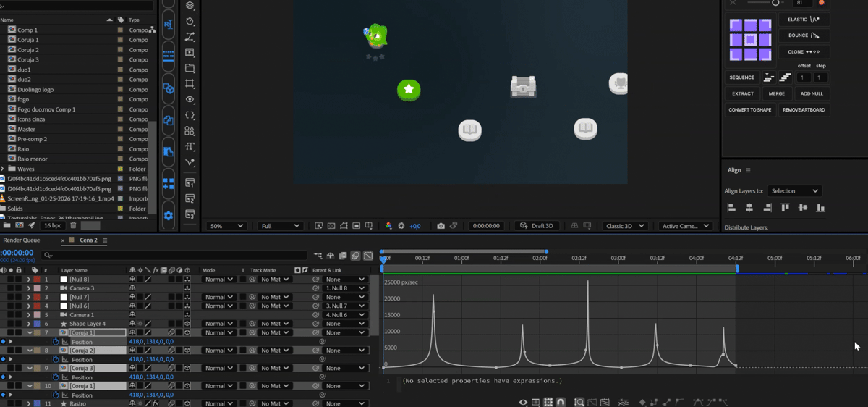Click the eye icon in tool sidebar
868x407 pixels.
click(x=190, y=99)
